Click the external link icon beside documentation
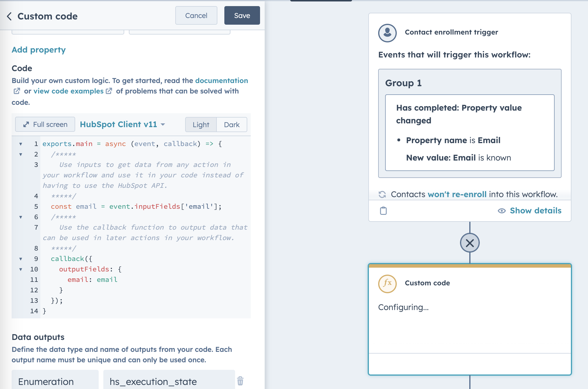 [x=17, y=91]
